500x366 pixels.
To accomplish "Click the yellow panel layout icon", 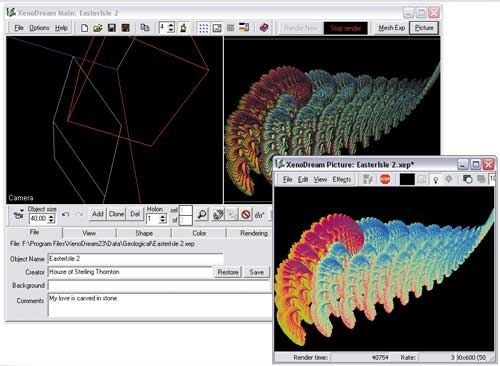I will [x=244, y=28].
